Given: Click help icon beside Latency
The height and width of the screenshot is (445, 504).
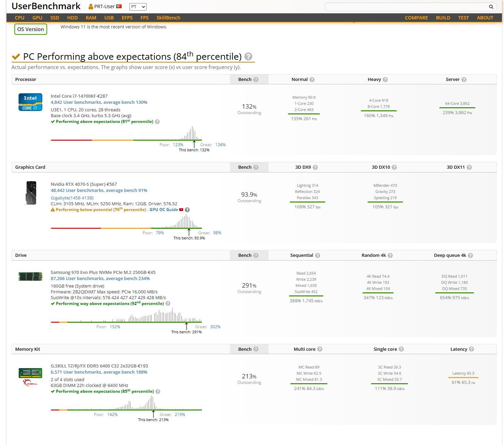Looking at the screenshot, I should [x=472, y=349].
